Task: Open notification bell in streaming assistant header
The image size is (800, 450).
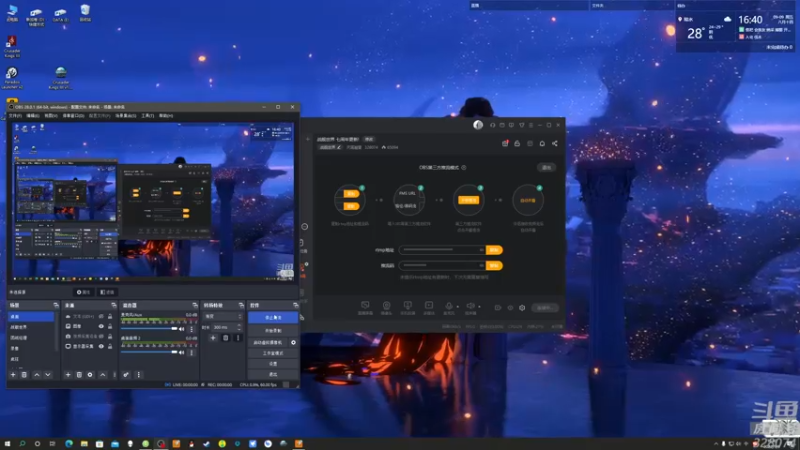Action: [542, 143]
